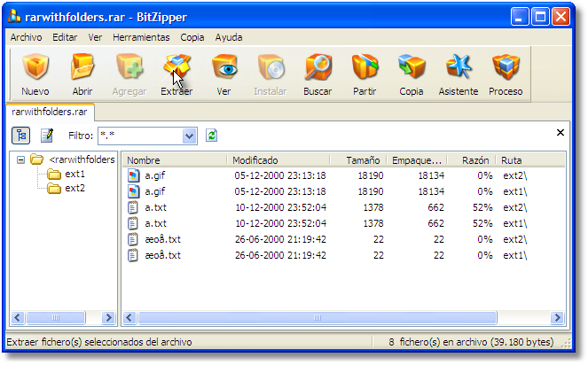
Task: Select a.gif in the ext1\ row
Action: pos(155,191)
